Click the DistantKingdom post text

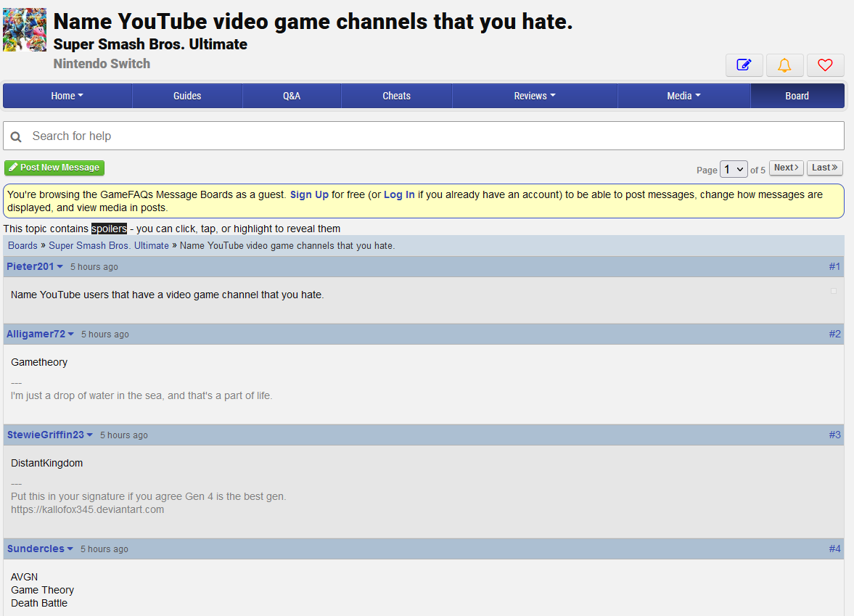tap(47, 463)
